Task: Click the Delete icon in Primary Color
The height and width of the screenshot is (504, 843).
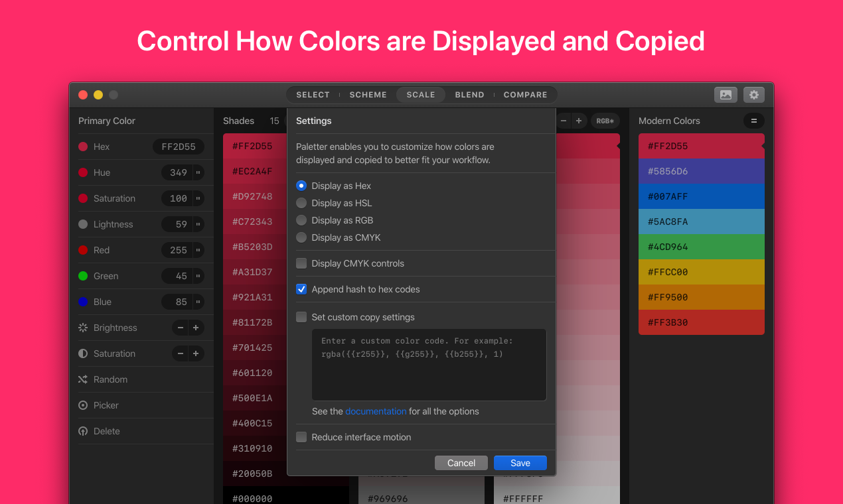Action: (x=83, y=431)
